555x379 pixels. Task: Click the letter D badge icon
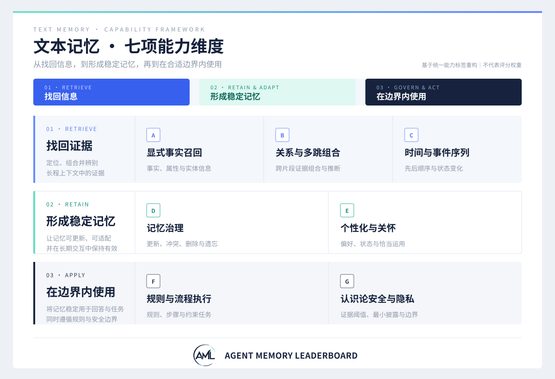click(153, 211)
